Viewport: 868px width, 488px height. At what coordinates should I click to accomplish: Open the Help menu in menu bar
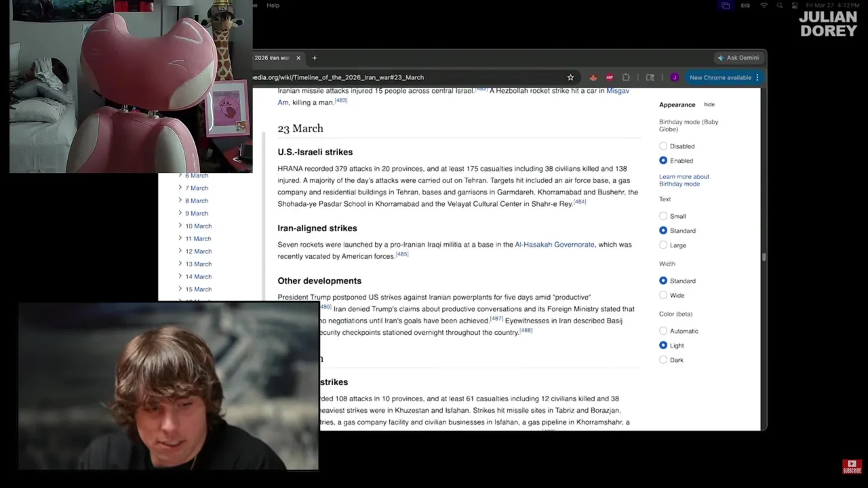273,5
